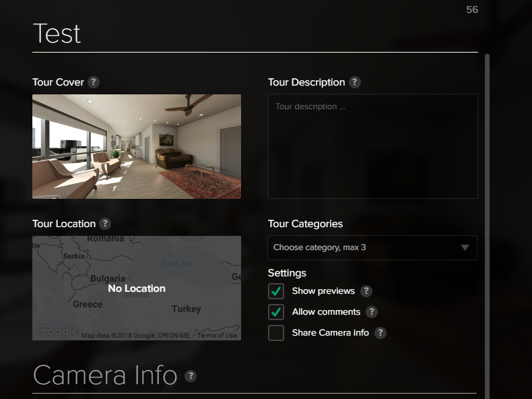This screenshot has height=399, width=532.
Task: Click the help icon next to Show previews
Action: (x=366, y=291)
